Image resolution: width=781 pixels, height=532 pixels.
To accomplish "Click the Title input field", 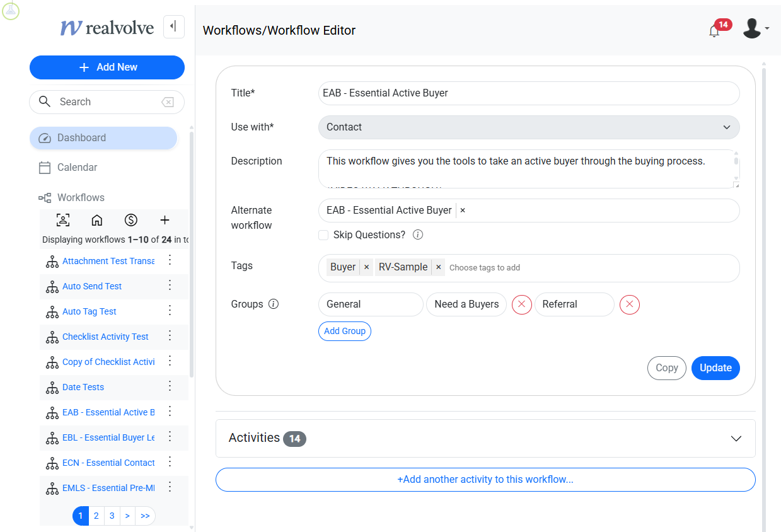I will [x=528, y=93].
